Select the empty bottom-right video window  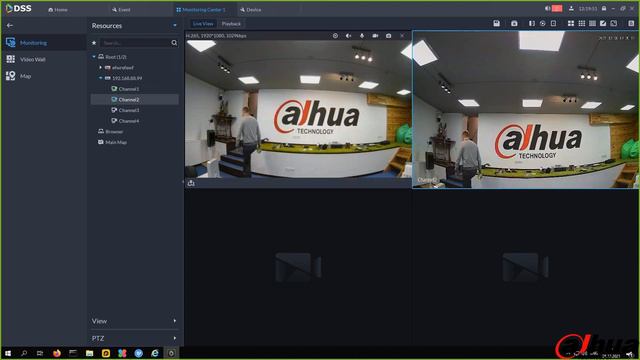pos(525,267)
